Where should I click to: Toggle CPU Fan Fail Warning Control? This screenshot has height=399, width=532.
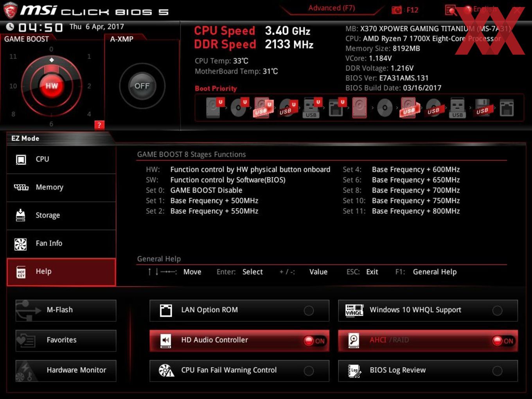click(x=309, y=371)
